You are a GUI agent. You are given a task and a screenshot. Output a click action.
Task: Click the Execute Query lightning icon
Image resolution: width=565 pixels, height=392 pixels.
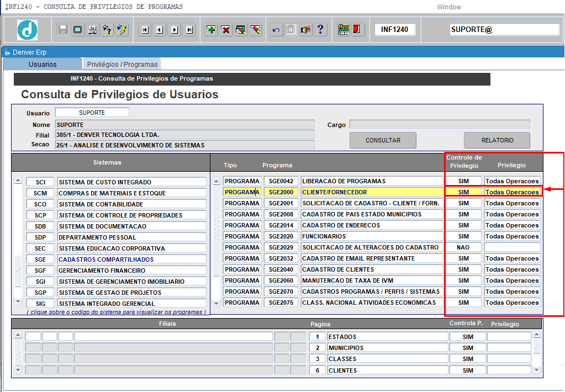[122, 30]
